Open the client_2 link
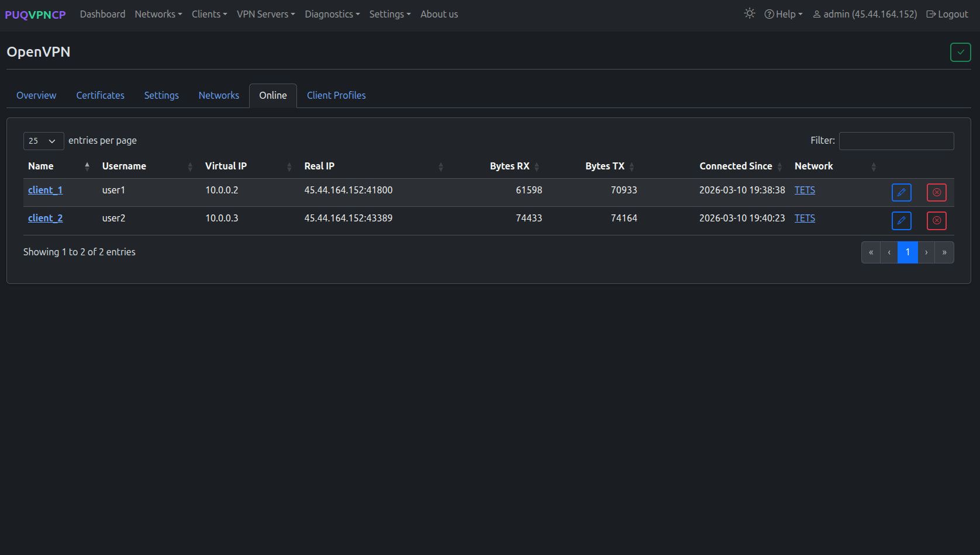This screenshot has width=980, height=555. pos(45,218)
